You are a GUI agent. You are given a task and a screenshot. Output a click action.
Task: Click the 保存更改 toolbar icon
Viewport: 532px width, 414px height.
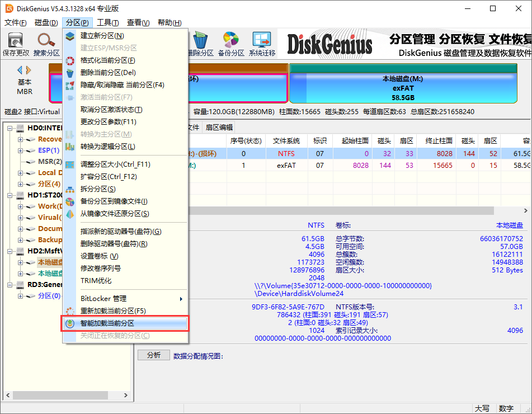click(15, 40)
